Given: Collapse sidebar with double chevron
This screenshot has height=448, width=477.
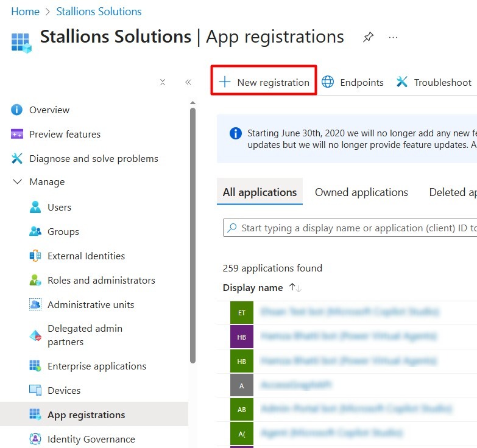Looking at the screenshot, I should (x=188, y=82).
